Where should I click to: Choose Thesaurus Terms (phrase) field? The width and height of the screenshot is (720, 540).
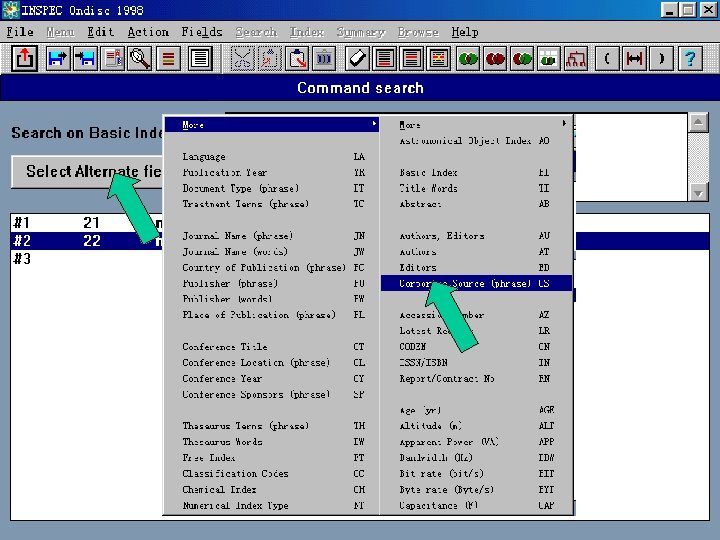[x=272, y=426]
